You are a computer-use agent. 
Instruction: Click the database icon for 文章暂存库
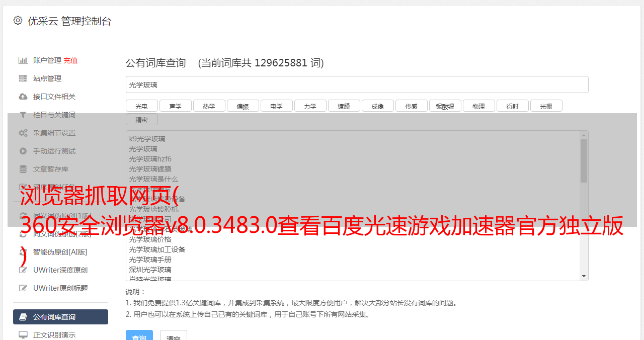[x=23, y=169]
